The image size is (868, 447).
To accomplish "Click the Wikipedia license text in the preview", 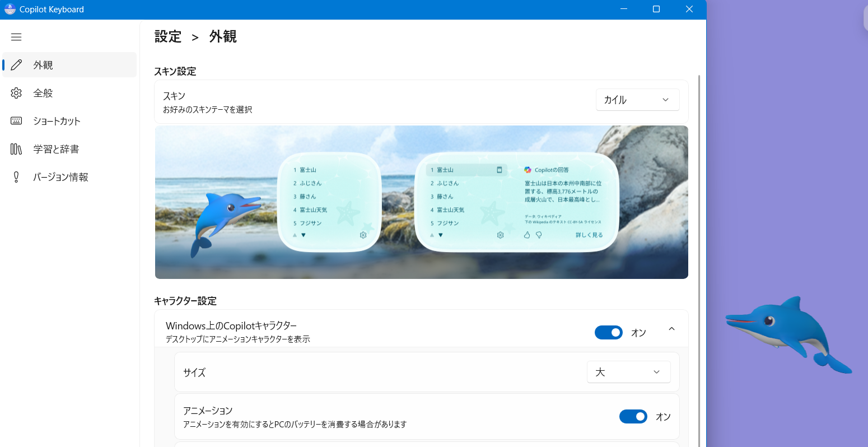I will click(x=563, y=222).
